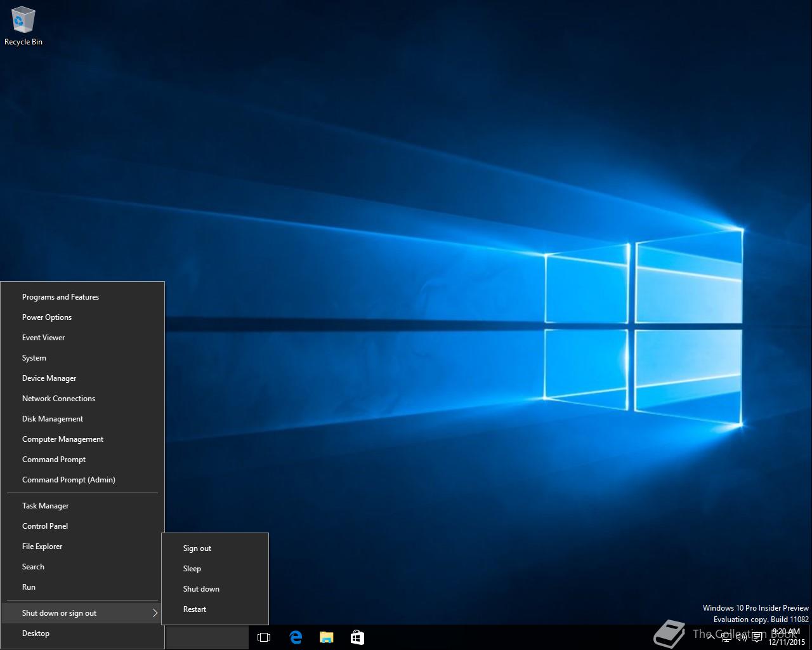The width and height of the screenshot is (812, 650).
Task: Open Task View from the taskbar
Action: 264,637
